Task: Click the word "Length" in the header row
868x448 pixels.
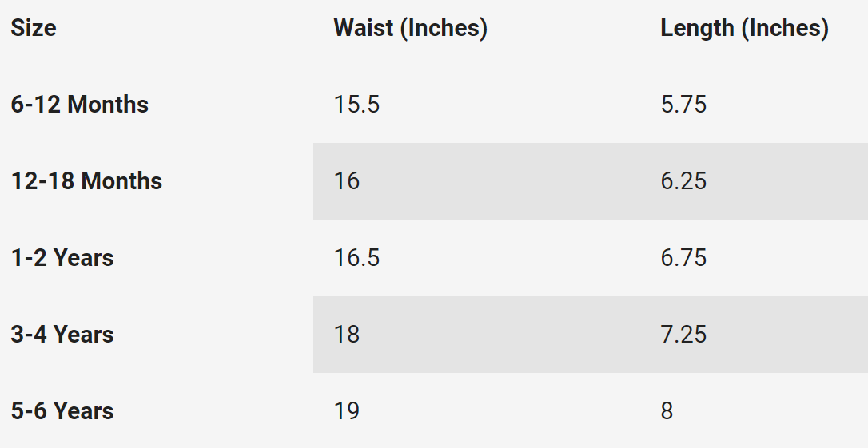Action: pyautogui.click(x=697, y=28)
